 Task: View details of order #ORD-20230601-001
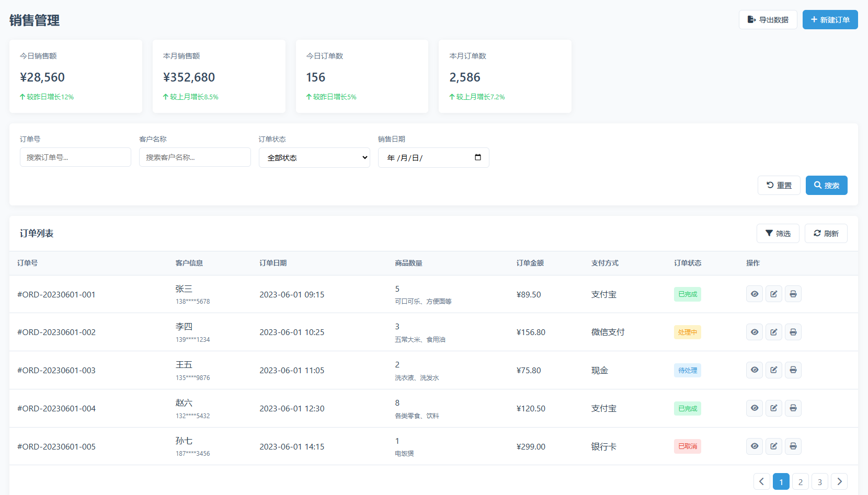pyautogui.click(x=754, y=294)
